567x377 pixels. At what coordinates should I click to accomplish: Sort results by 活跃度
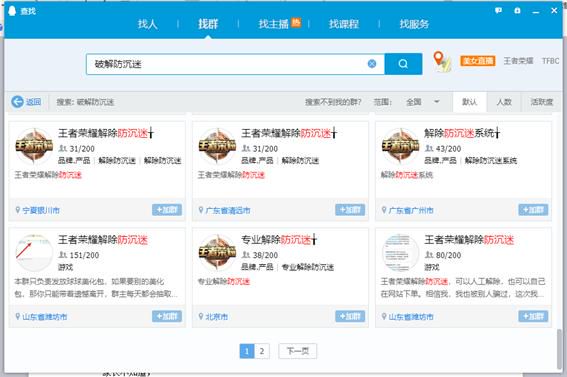tap(542, 102)
